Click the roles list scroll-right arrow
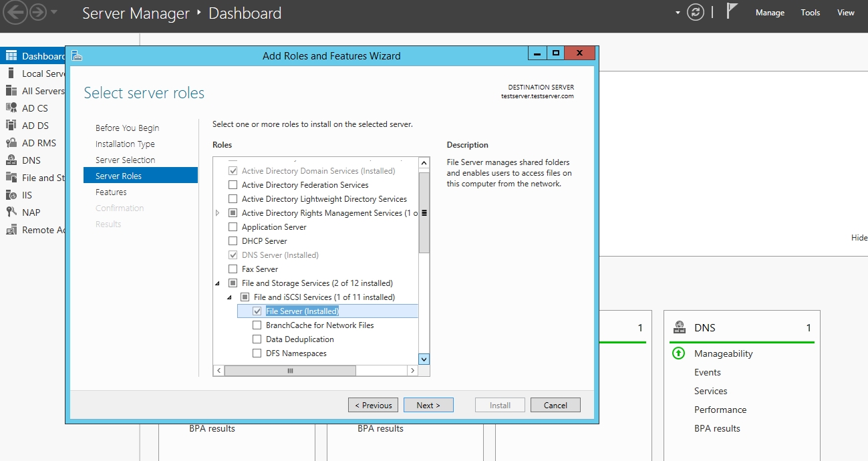Image resolution: width=868 pixels, height=461 pixels. 412,370
